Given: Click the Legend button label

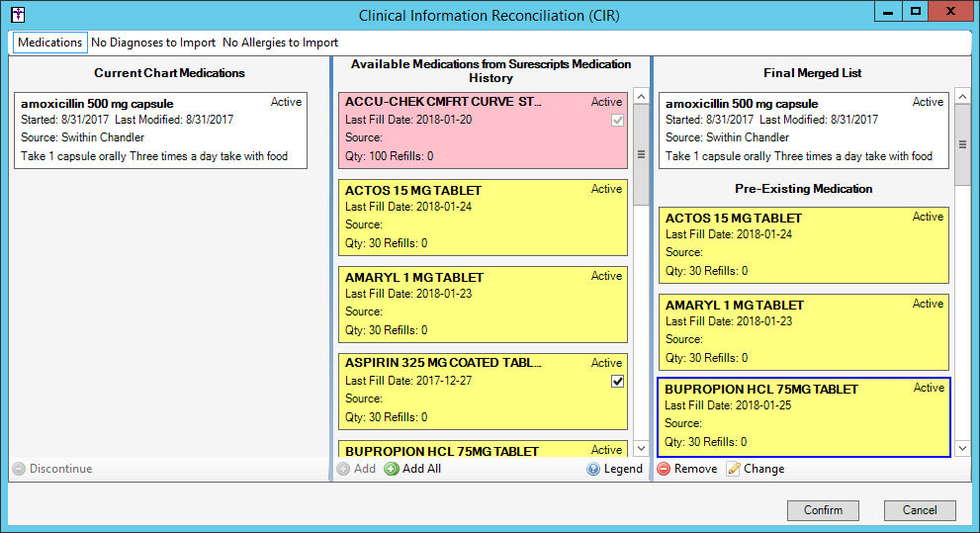Looking at the screenshot, I should tap(623, 469).
